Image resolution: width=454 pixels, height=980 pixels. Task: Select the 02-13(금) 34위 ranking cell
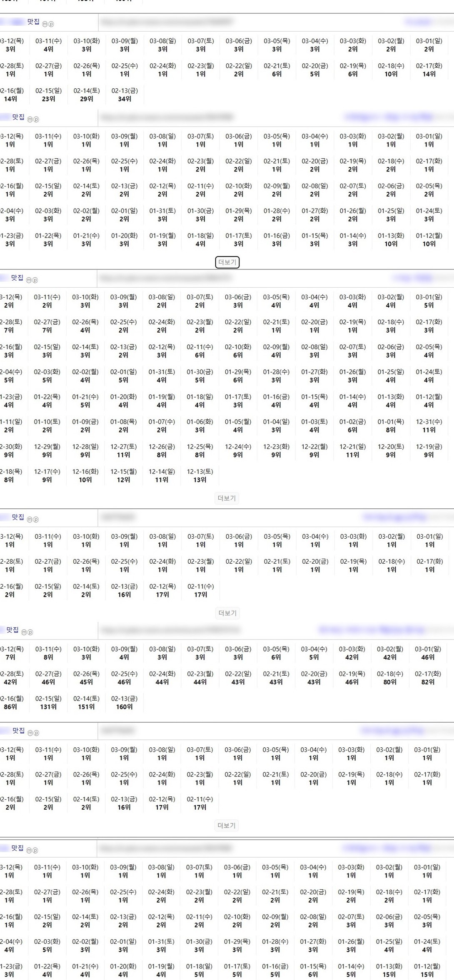click(125, 95)
